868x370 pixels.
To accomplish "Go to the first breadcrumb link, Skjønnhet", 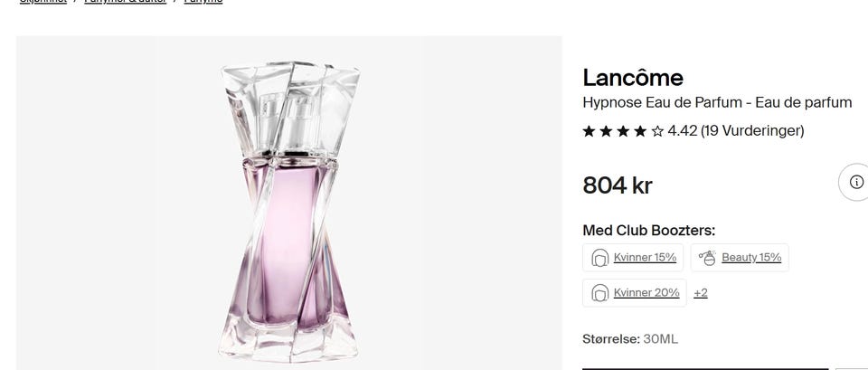I will pos(43,2).
